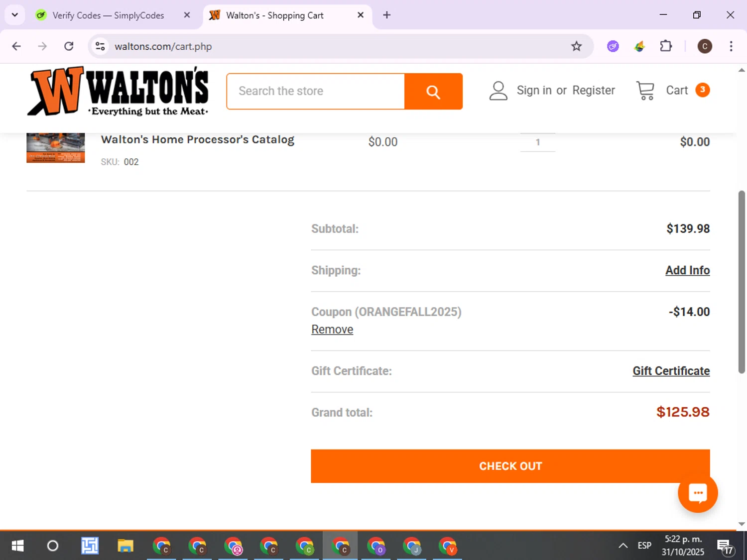
Task: Click Add Info for shipping
Action: tap(688, 270)
